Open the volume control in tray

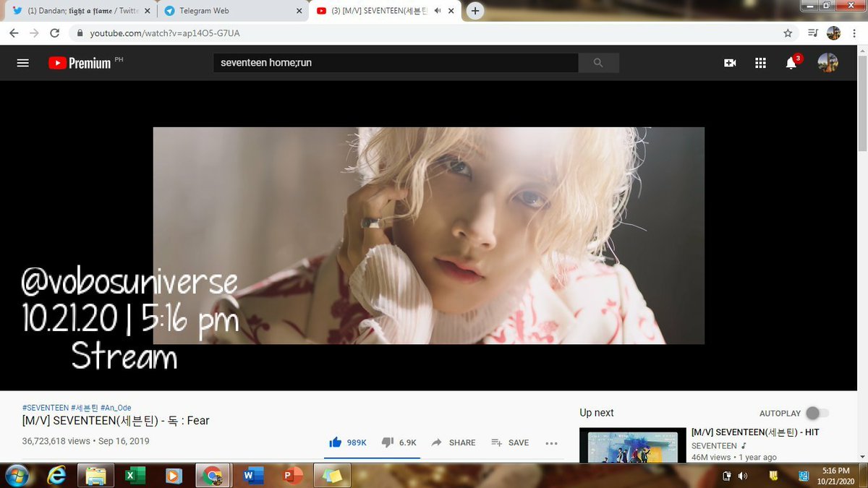[x=743, y=476]
